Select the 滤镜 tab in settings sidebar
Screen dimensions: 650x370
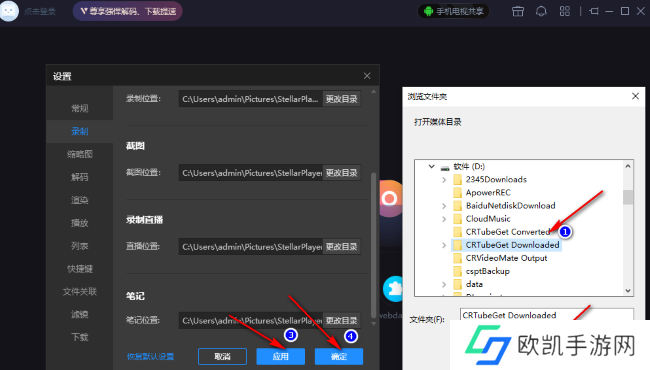coord(80,314)
